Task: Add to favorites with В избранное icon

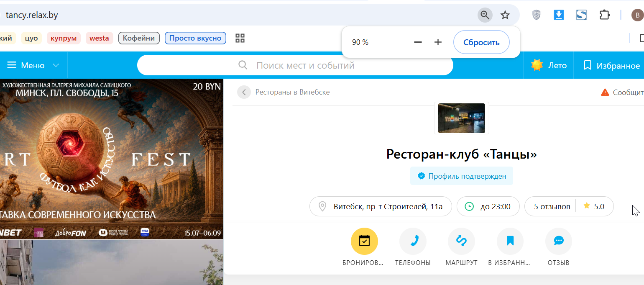Action: pos(510,241)
